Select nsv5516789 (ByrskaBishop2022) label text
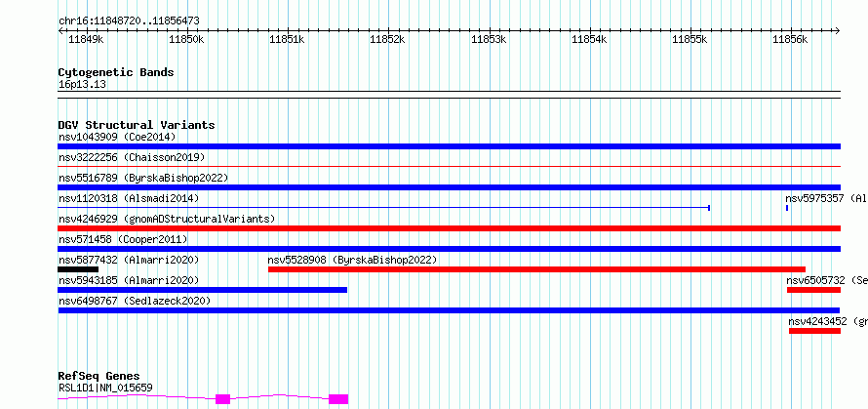Screen dimensions: 868x409 143,178
